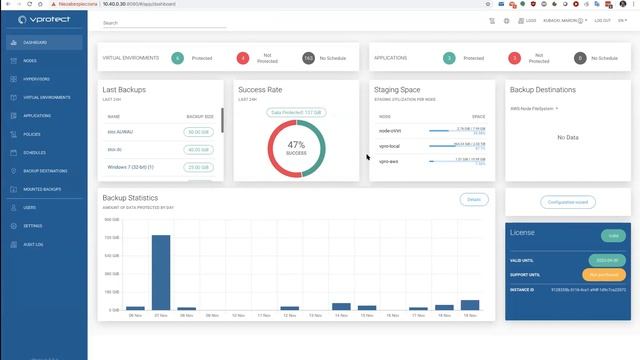Viewport: 640px width, 360px height.
Task: Click the vpro-local node name
Action: pos(389,146)
